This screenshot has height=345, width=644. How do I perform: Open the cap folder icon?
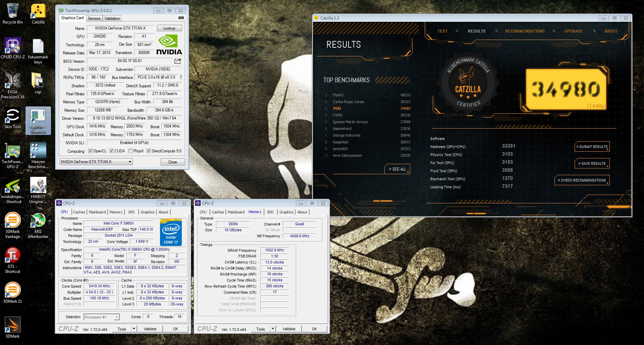click(38, 84)
